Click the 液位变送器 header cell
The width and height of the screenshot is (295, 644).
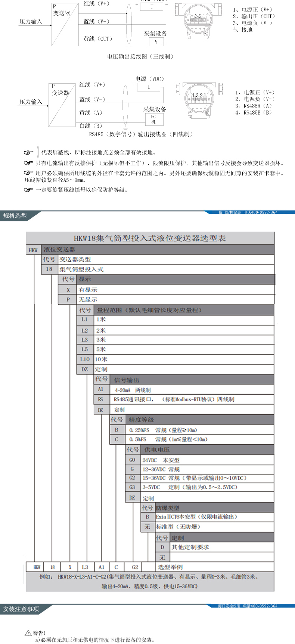[158, 249]
